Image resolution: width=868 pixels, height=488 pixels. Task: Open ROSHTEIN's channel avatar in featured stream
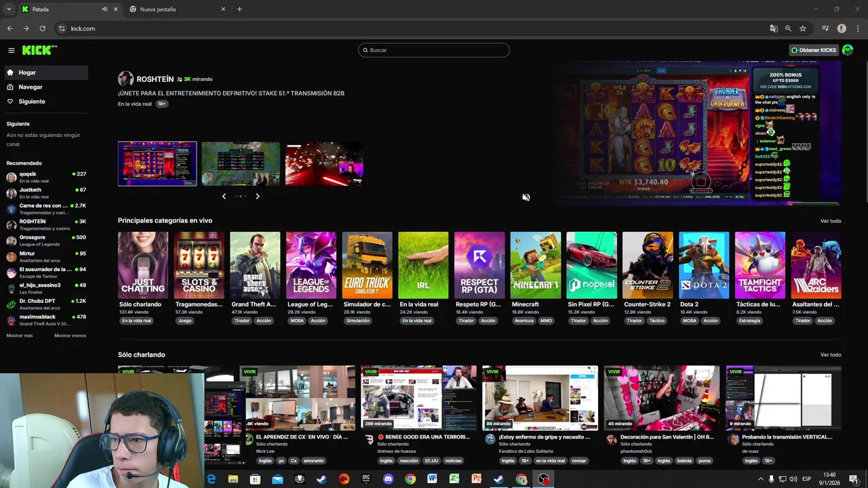(125, 79)
